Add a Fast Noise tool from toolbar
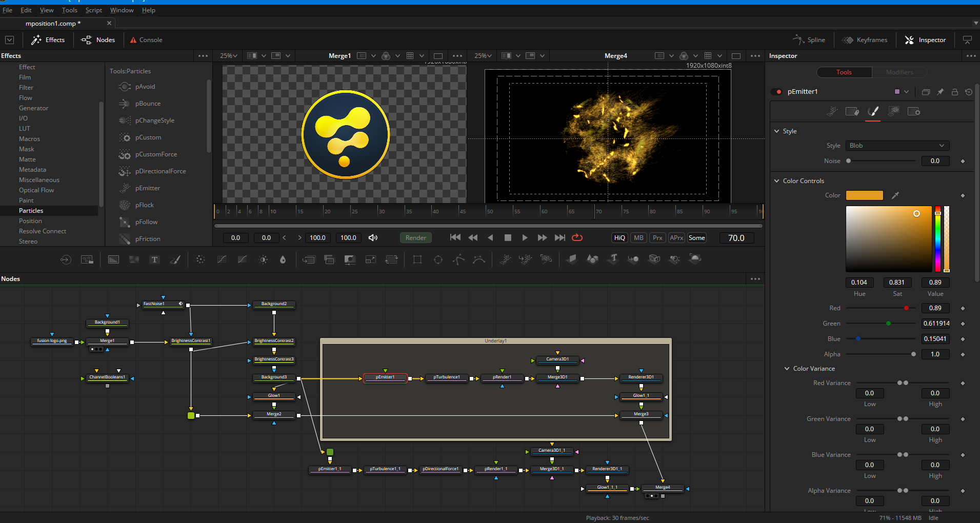 [134, 259]
